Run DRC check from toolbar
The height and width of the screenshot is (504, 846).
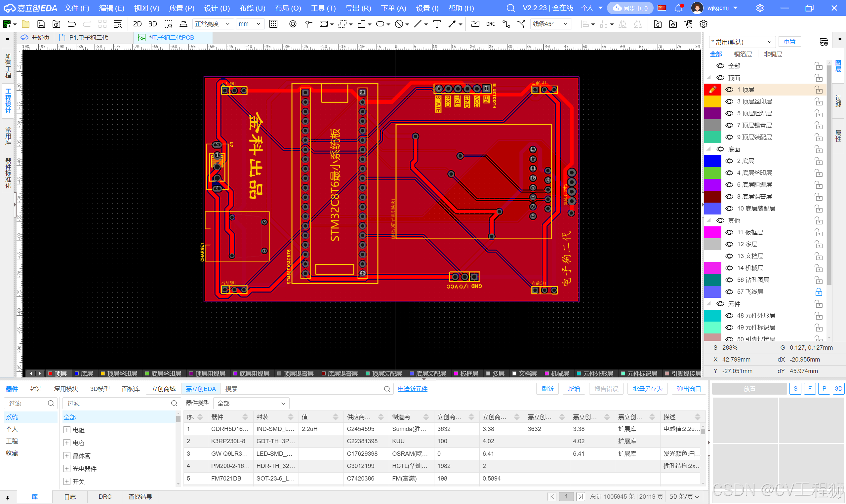click(490, 24)
